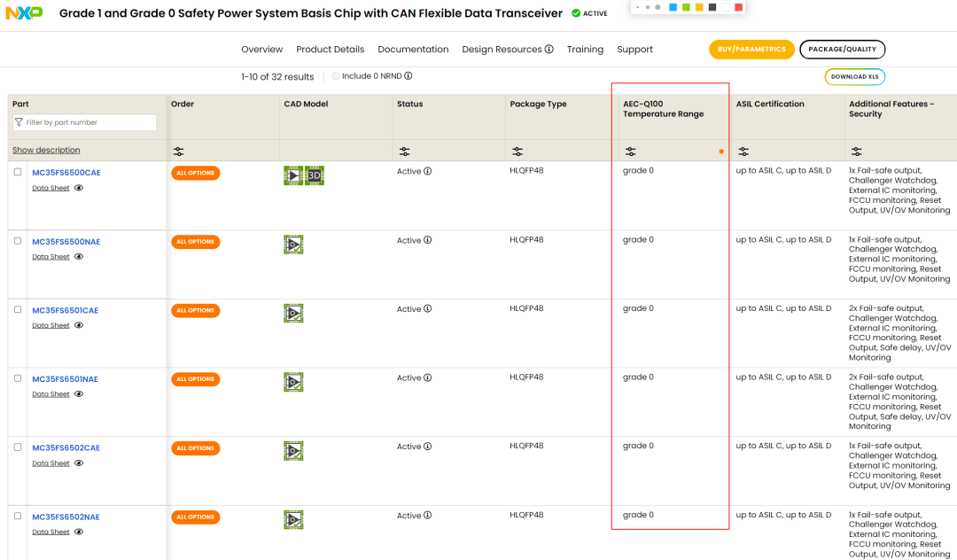
Task: Go to the Overview tab
Action: point(261,50)
